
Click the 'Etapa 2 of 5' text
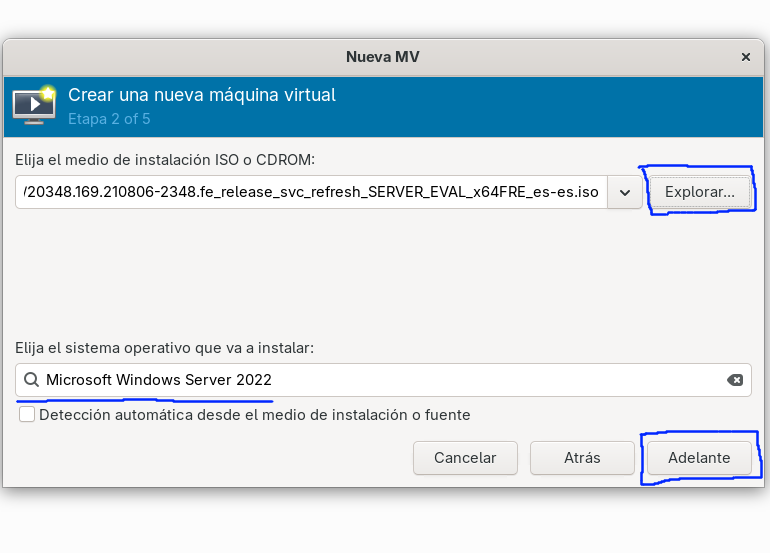pyautogui.click(x=109, y=119)
